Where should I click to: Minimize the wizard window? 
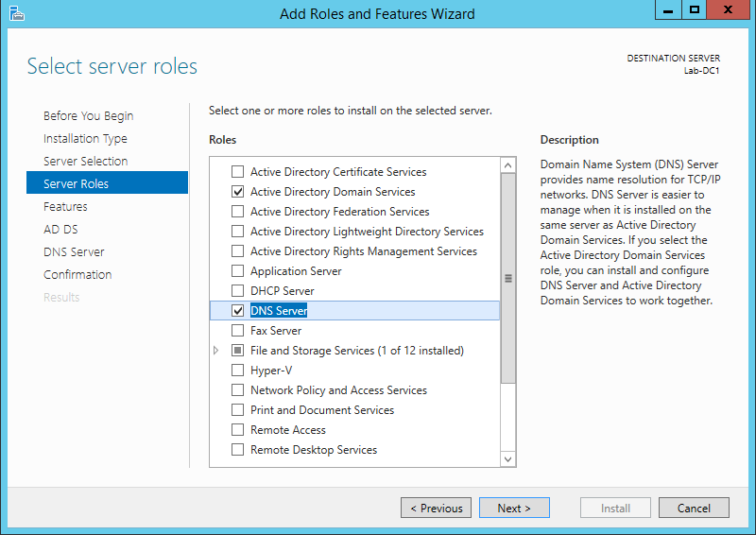pos(668,9)
